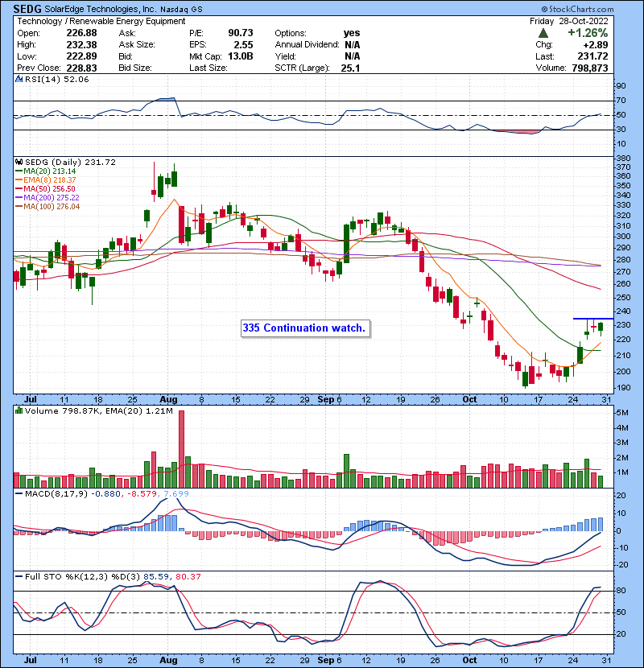Click the 90 label on the RSI axis
This screenshot has height=668, width=644.
pos(621,86)
